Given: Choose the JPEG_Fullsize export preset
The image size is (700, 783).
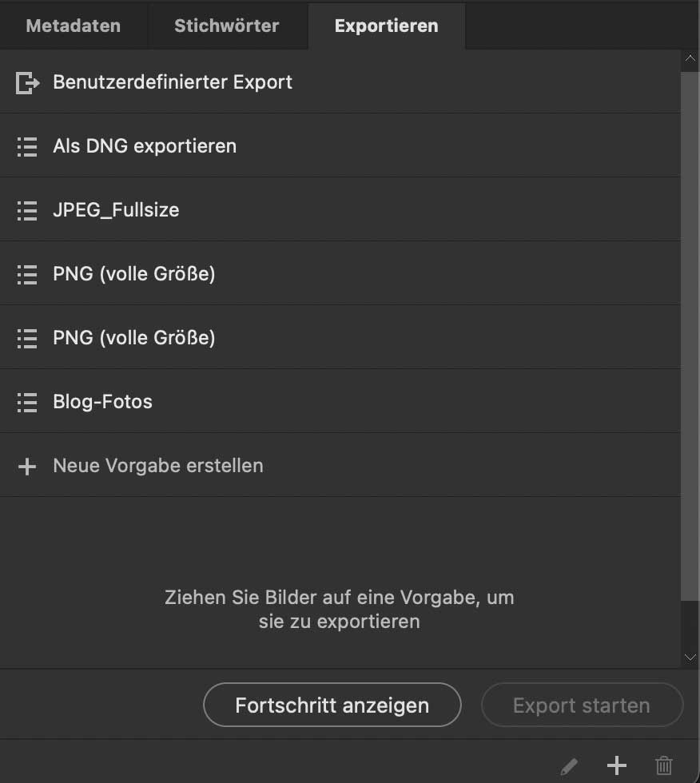Looking at the screenshot, I should (116, 210).
